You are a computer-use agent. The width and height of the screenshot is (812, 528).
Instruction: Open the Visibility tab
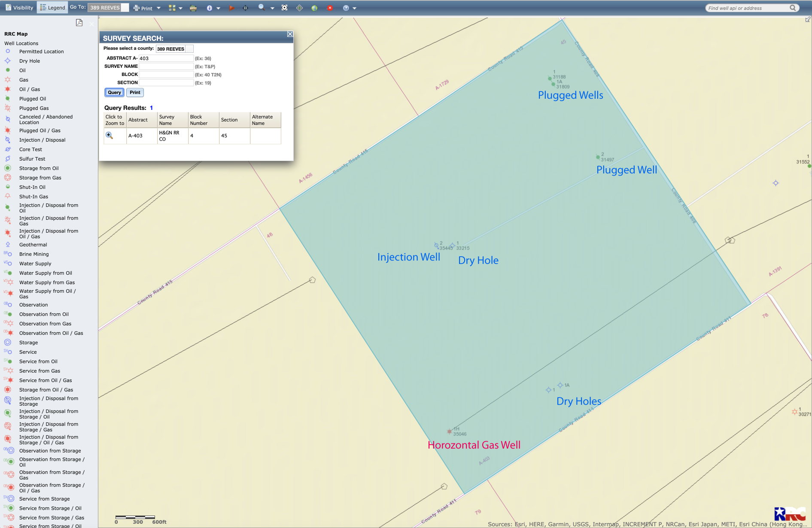19,8
